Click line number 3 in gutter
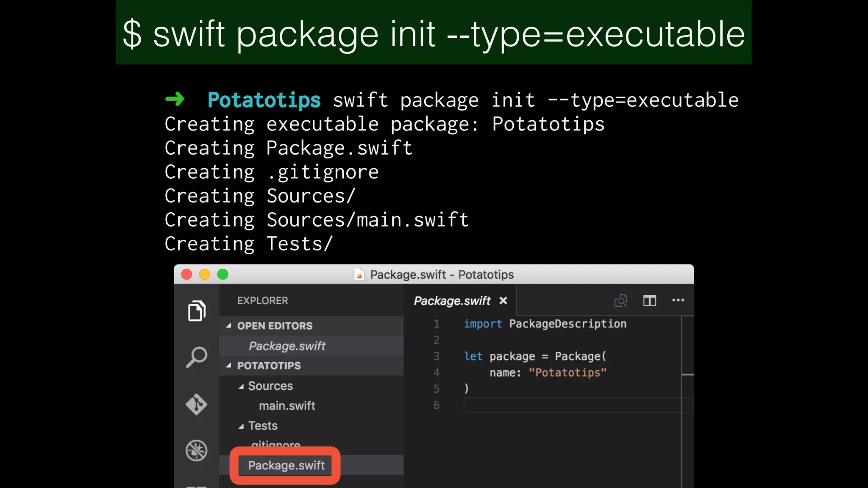This screenshot has width=868, height=488. tap(436, 356)
